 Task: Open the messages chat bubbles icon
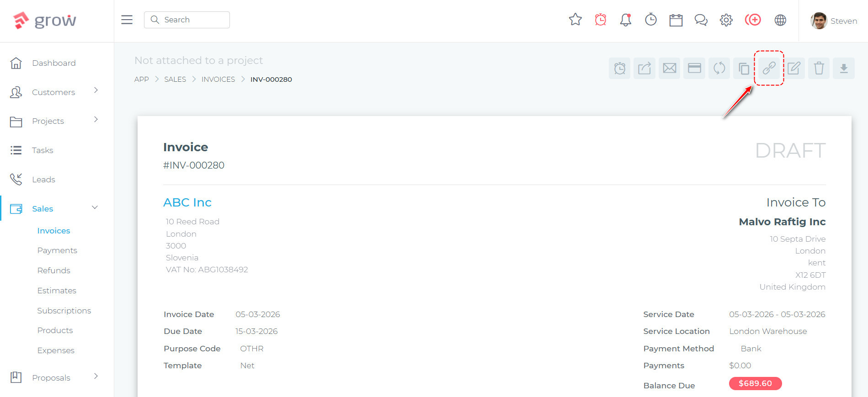click(701, 20)
